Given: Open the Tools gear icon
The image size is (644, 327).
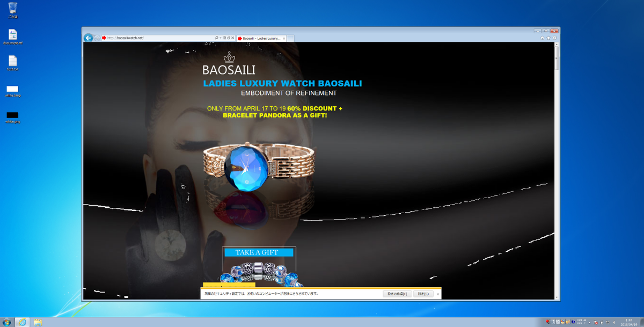Looking at the screenshot, I should coord(554,38).
